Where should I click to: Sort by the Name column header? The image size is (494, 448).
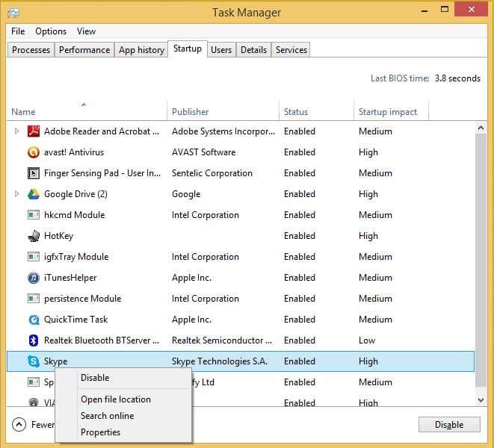pos(87,111)
